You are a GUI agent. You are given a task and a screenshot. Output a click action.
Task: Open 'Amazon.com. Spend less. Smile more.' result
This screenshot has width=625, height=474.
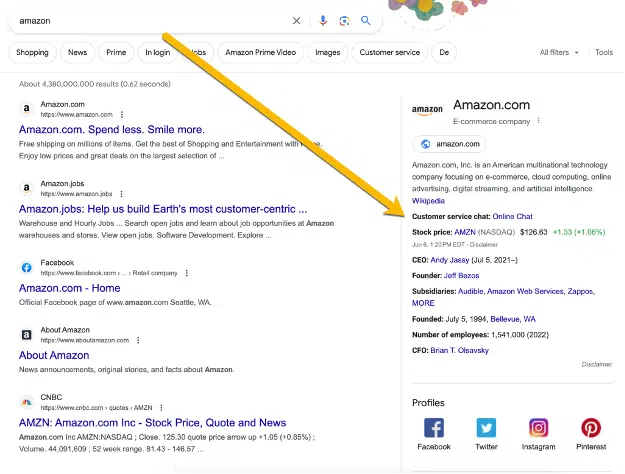pyautogui.click(x=111, y=130)
